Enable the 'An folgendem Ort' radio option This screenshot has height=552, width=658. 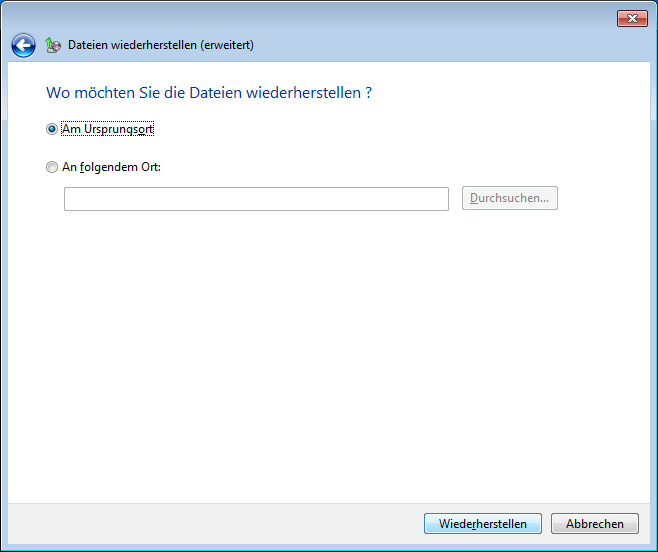52,168
